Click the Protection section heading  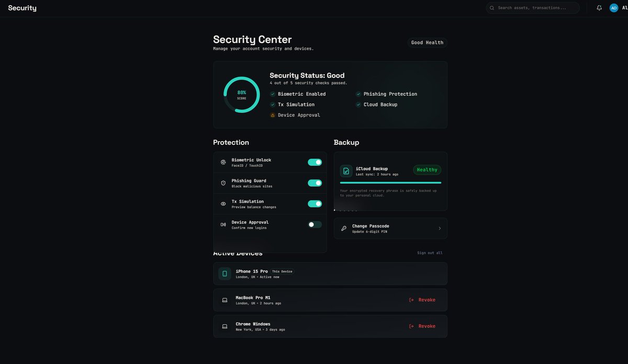231,142
